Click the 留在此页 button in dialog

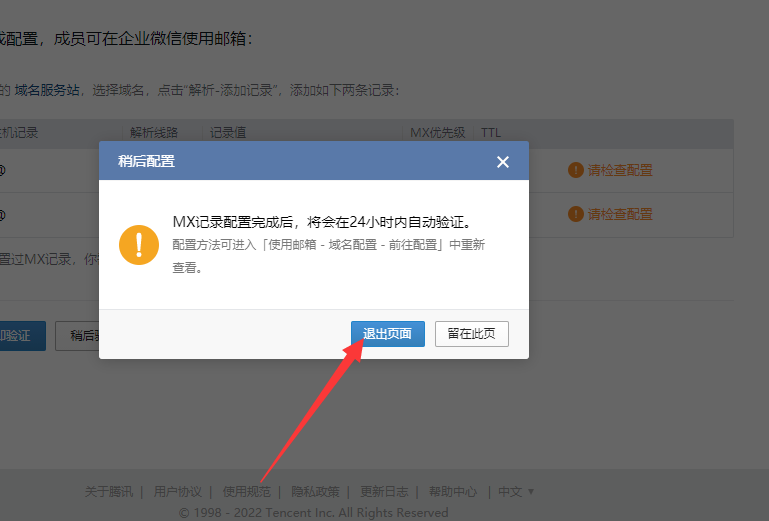click(471, 334)
